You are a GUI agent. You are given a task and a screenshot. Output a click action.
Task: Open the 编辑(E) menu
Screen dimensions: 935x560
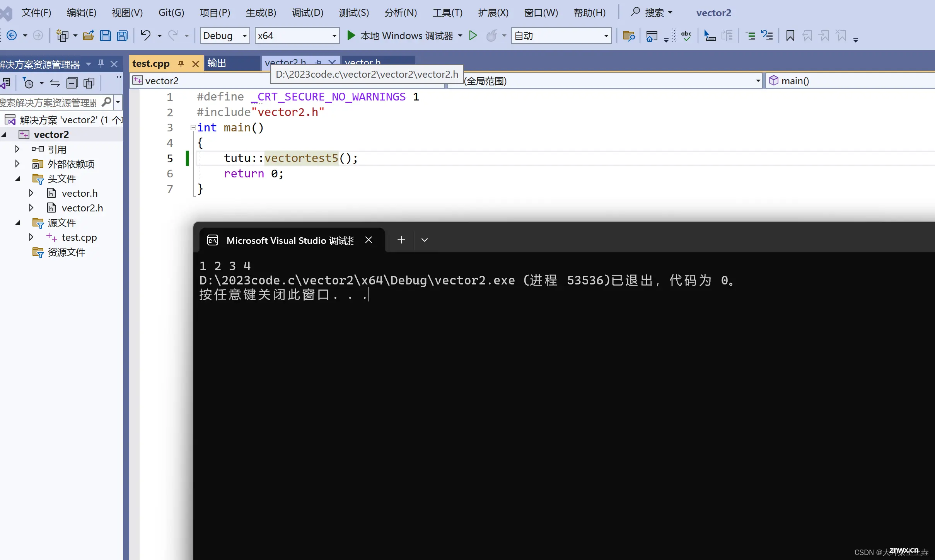pos(82,13)
